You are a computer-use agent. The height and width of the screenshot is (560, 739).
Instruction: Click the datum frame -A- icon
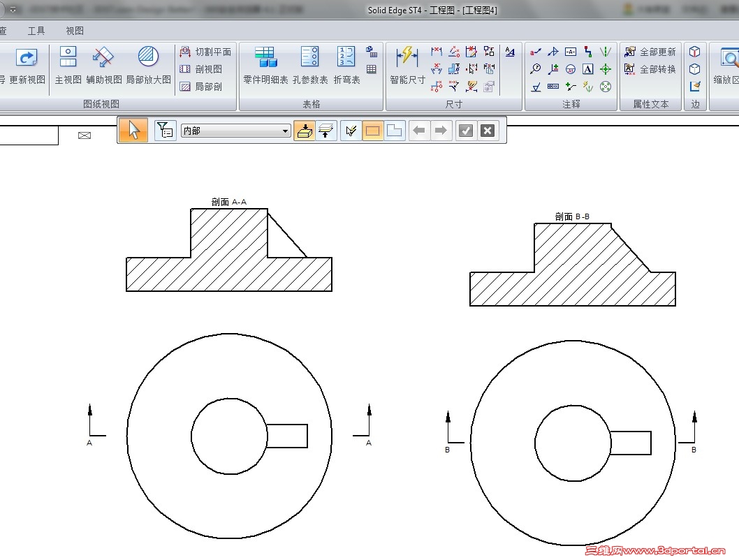tap(570, 52)
